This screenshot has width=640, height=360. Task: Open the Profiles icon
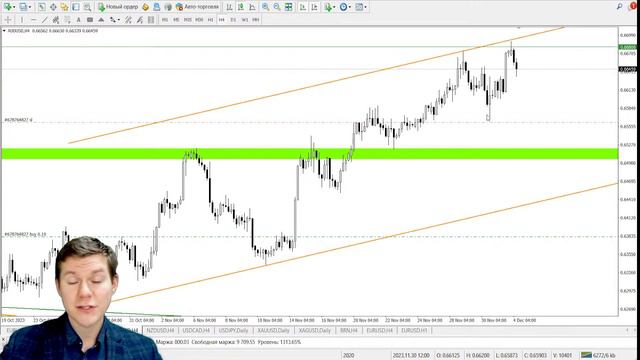23,7
